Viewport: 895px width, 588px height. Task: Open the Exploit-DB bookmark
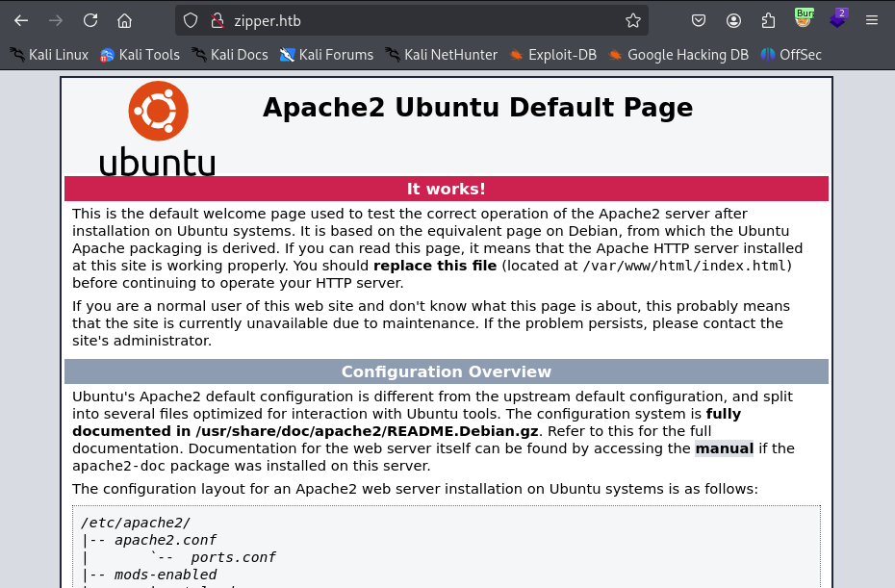tap(552, 55)
